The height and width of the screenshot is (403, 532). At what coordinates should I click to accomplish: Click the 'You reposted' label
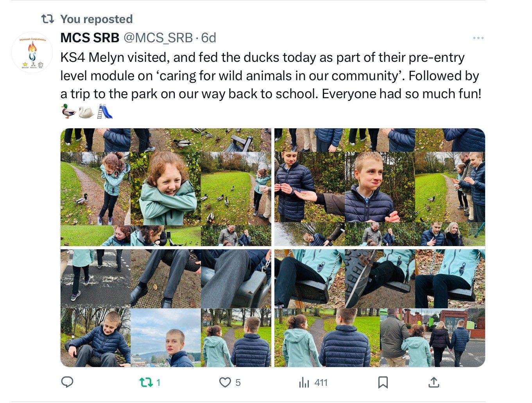[97, 19]
